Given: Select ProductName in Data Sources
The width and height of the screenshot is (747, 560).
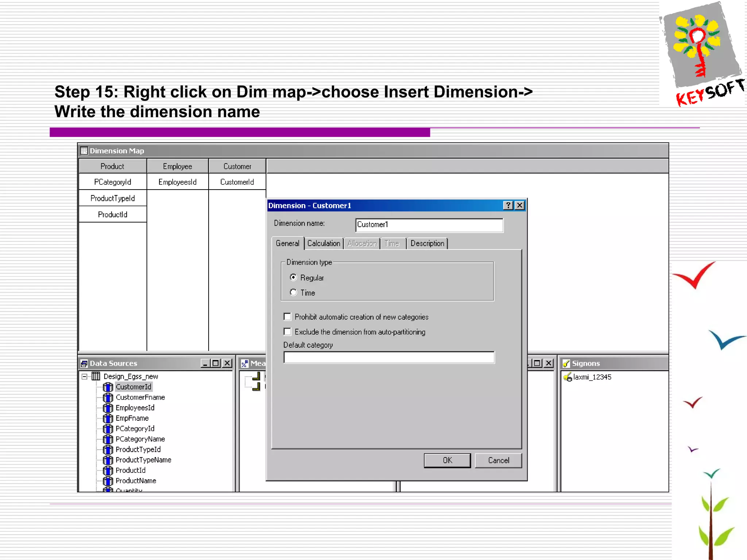Looking at the screenshot, I should (136, 481).
